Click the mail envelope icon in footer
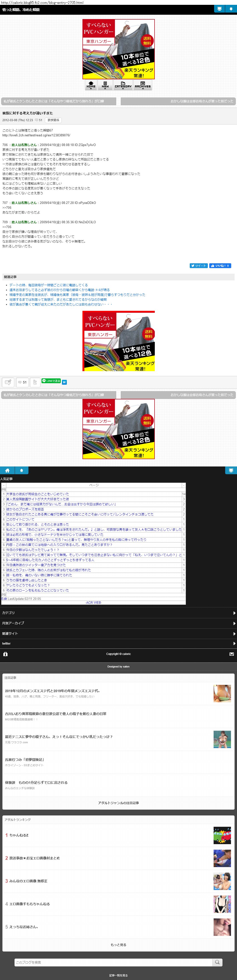The width and height of the screenshot is (237, 980). [231, 654]
